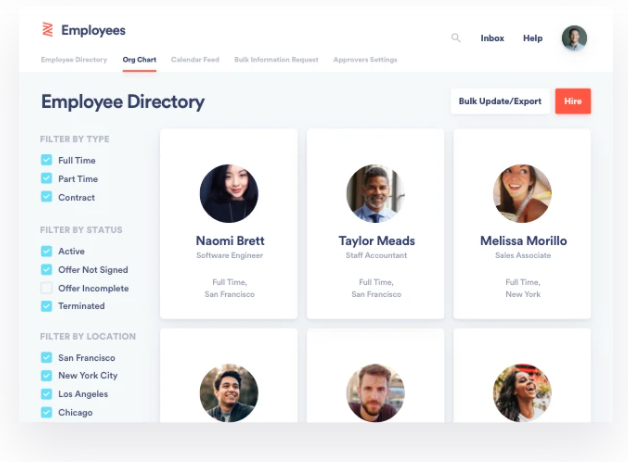Open Melissa Morillo's profile photo
Image resolution: width=628 pixels, height=462 pixels.
click(x=522, y=193)
